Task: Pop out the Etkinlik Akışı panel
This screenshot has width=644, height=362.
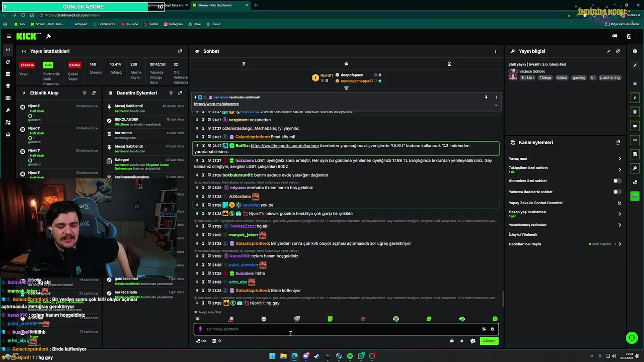Action: point(94,93)
